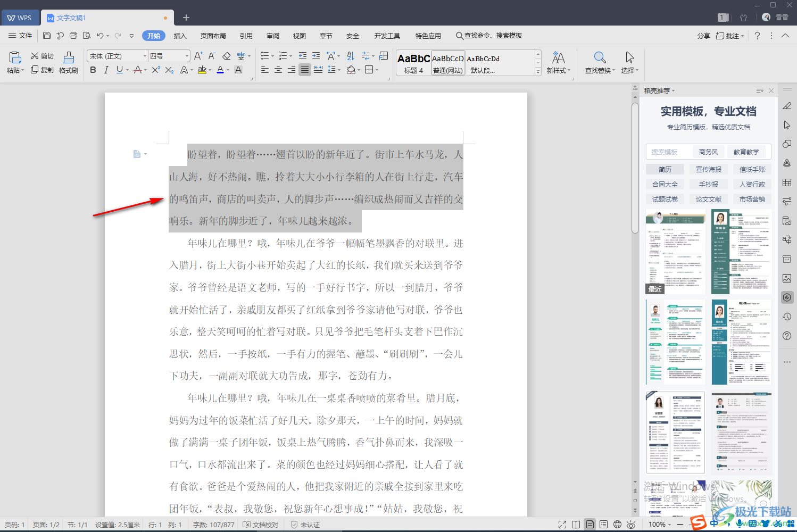The height and width of the screenshot is (532, 797).
Task: Click the 商务风 tag button
Action: (x=709, y=152)
